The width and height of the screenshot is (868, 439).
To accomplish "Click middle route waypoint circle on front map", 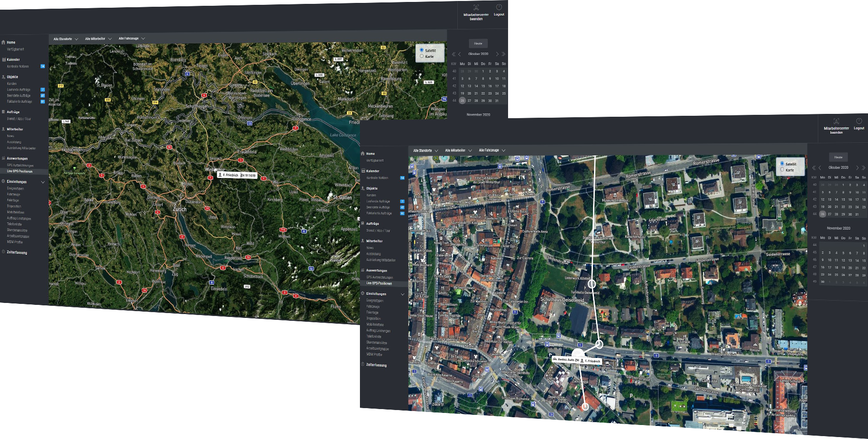I will (x=599, y=344).
